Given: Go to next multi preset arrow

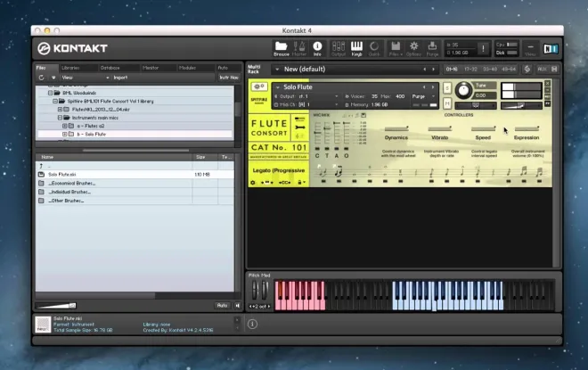Looking at the screenshot, I should click(434, 69).
